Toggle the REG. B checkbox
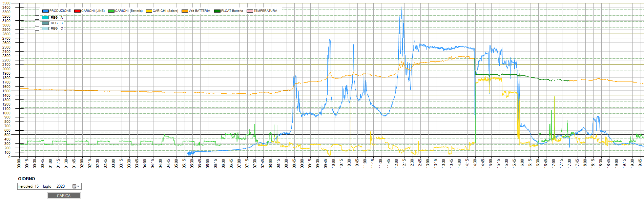The height and width of the screenshot is (205, 644). pyautogui.click(x=37, y=23)
